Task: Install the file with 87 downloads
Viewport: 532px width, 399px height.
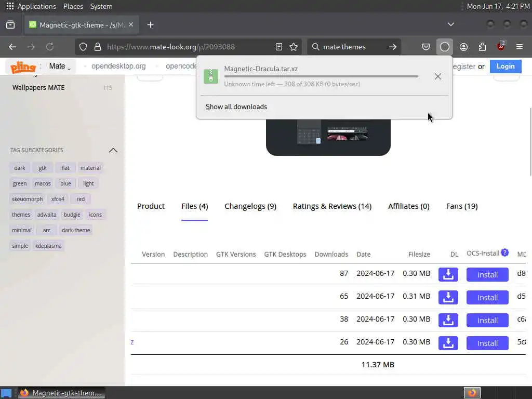Action: pos(487,274)
